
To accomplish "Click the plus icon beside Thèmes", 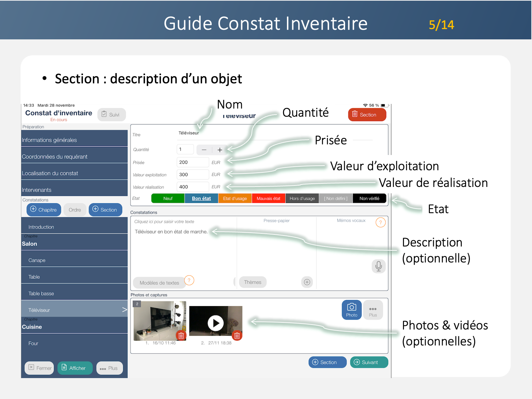I will (307, 282).
